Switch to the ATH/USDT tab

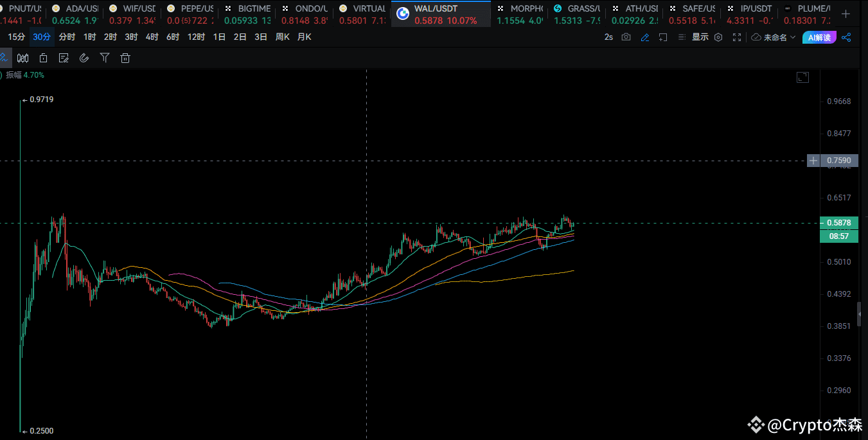(635, 14)
